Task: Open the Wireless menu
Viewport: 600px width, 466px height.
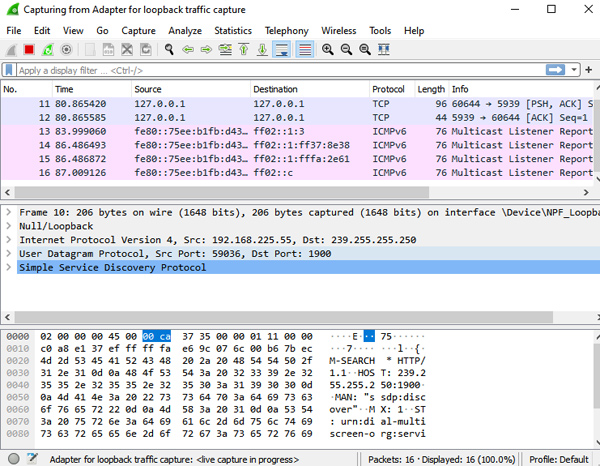Action: (x=339, y=31)
